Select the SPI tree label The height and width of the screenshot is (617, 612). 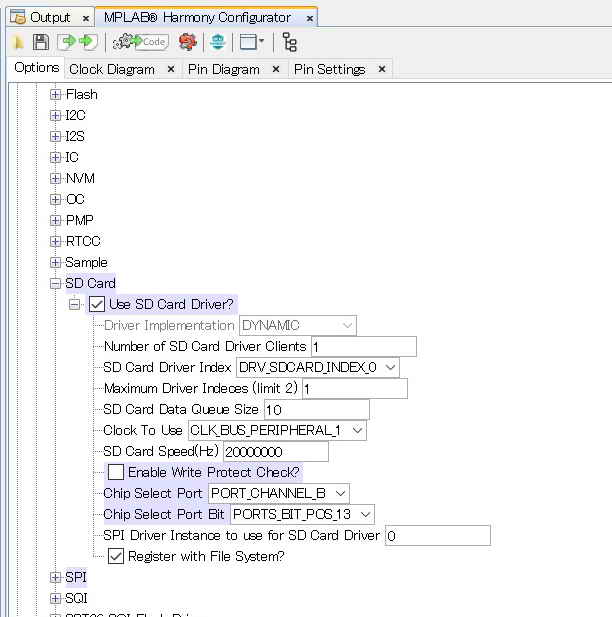point(76,577)
